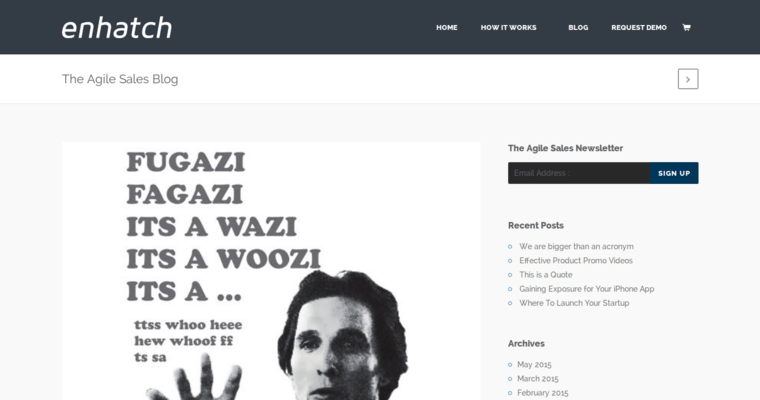Open 'Effective Product Promo Videos' post

click(576, 260)
